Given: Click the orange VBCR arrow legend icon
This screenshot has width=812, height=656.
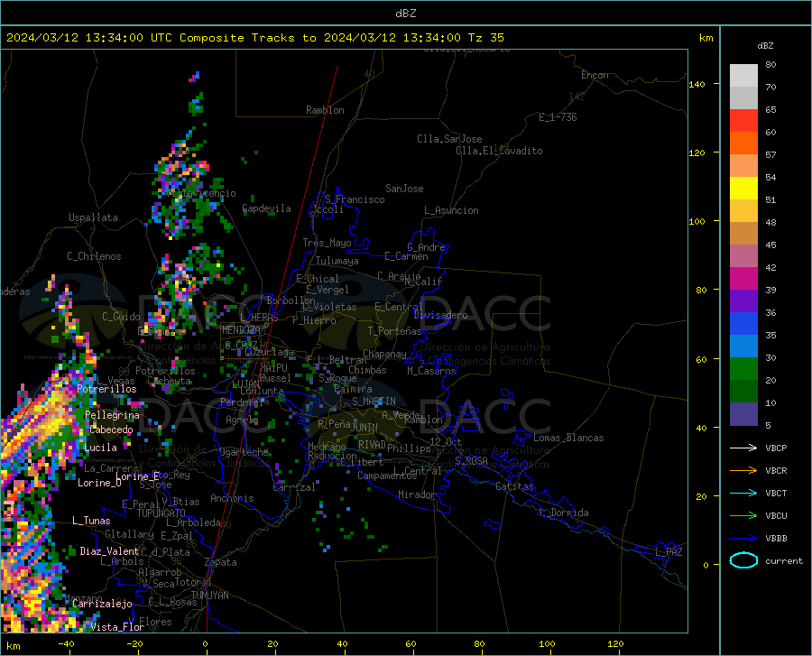Looking at the screenshot, I should coord(743,471).
